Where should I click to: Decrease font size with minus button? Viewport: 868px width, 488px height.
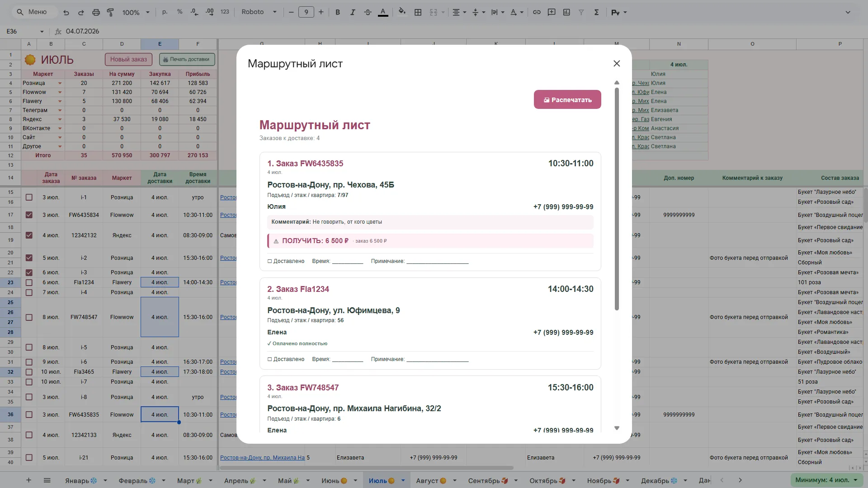tap(291, 12)
